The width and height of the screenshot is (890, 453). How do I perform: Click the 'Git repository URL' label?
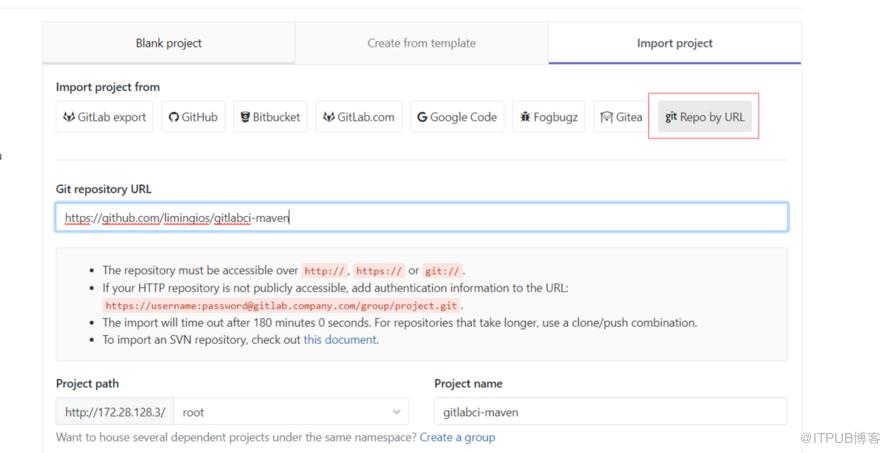(x=103, y=189)
